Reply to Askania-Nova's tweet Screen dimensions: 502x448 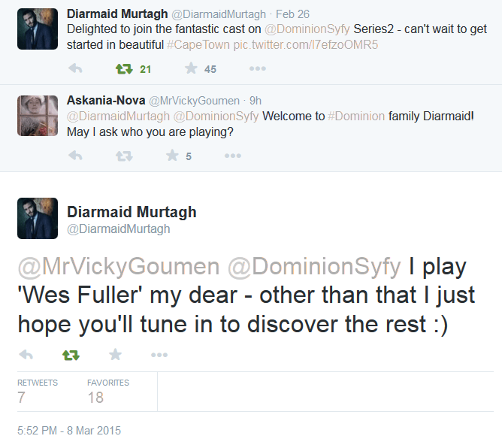pos(75,156)
